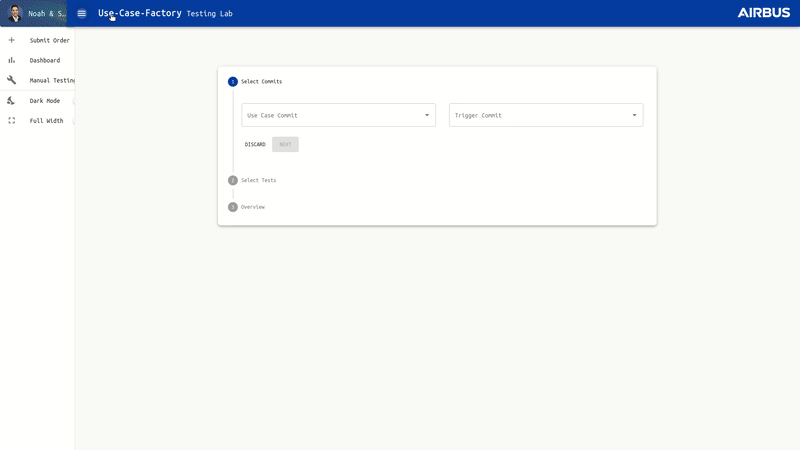Click the NEXT button
800x450 pixels.
point(285,144)
